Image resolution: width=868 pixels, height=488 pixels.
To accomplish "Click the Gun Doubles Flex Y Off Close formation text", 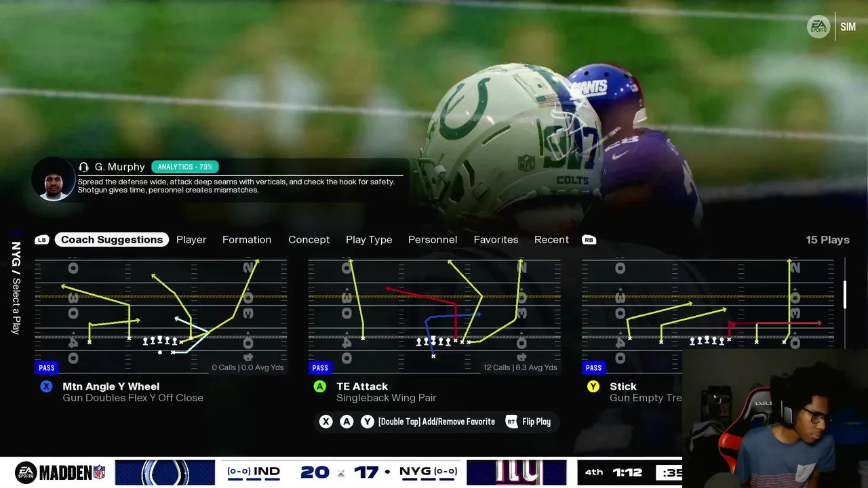I will 133,398.
